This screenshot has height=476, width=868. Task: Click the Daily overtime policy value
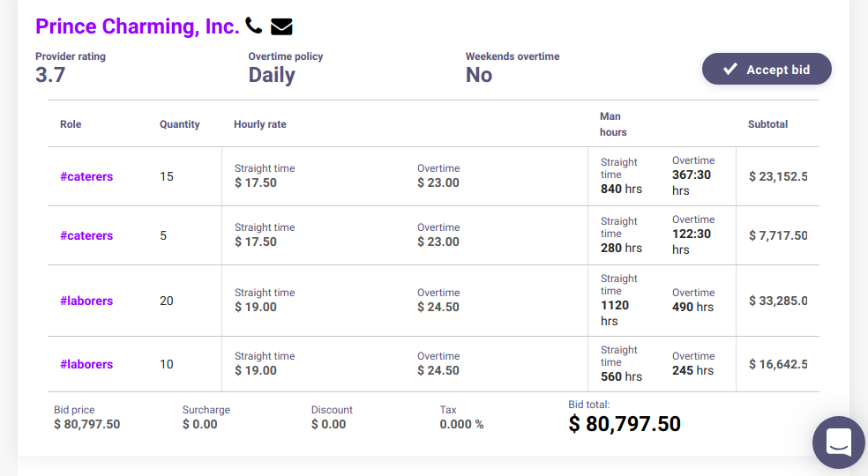272,75
